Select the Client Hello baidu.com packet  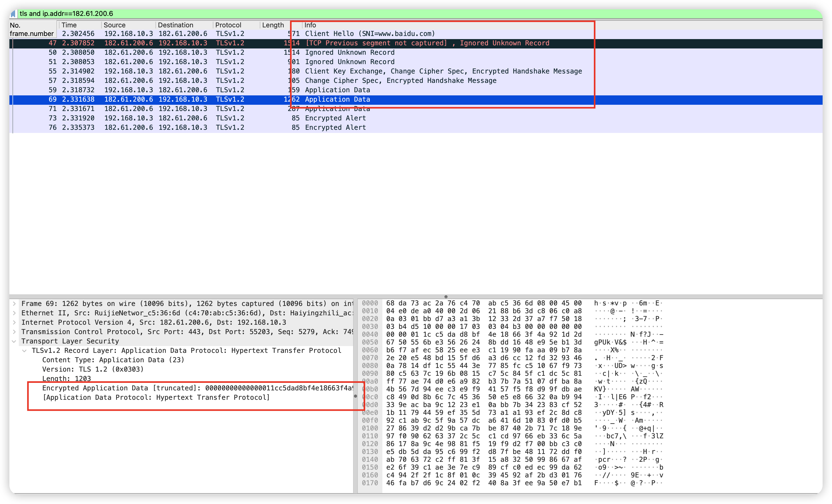click(370, 34)
